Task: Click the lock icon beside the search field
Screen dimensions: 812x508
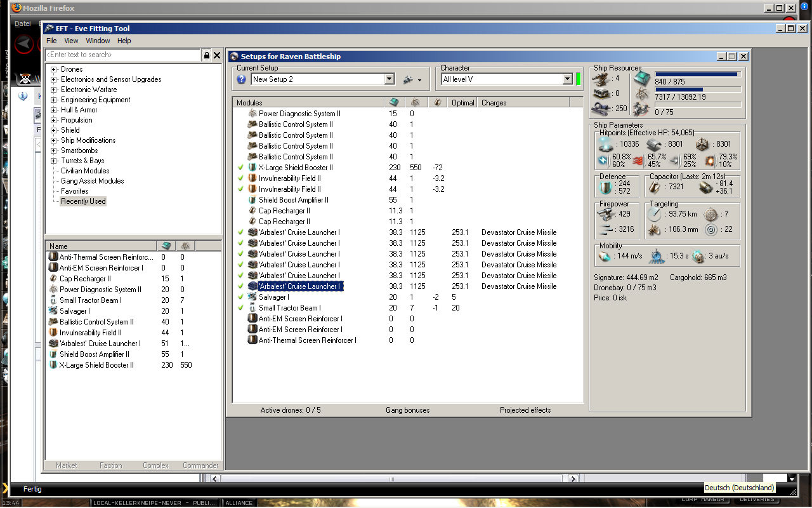Action: tap(207, 55)
